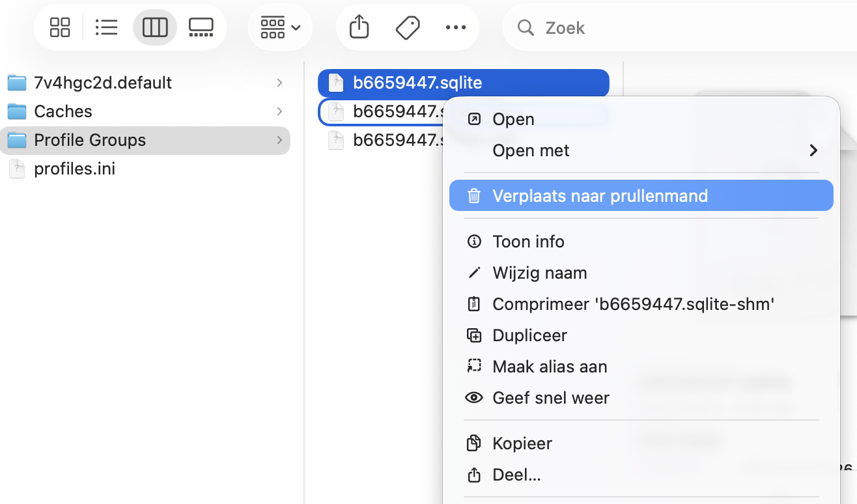Select Toon info in the context menu
Image resolution: width=857 pixels, height=504 pixels.
point(528,241)
